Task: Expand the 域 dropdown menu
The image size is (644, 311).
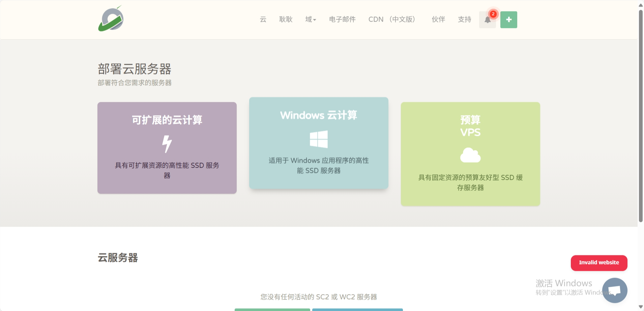Action: (x=311, y=20)
